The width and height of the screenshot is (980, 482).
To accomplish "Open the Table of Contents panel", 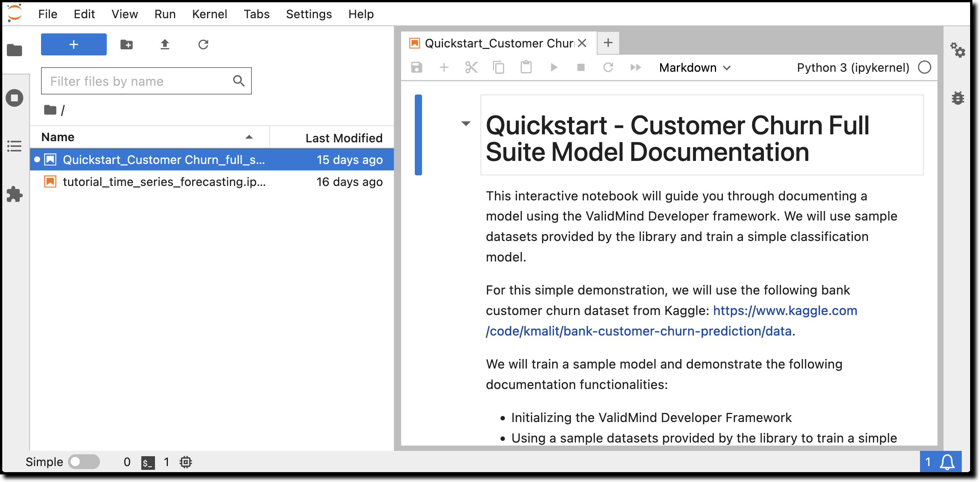I will pyautogui.click(x=14, y=146).
